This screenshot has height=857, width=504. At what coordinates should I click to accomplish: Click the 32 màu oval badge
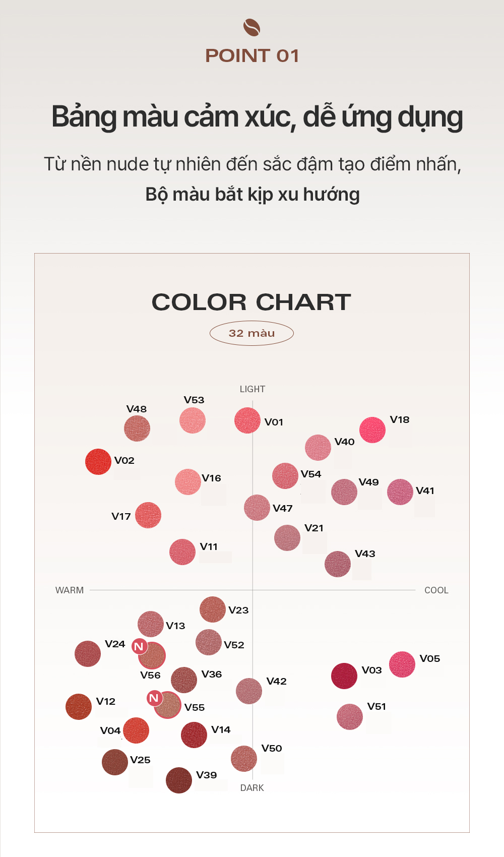point(251,333)
